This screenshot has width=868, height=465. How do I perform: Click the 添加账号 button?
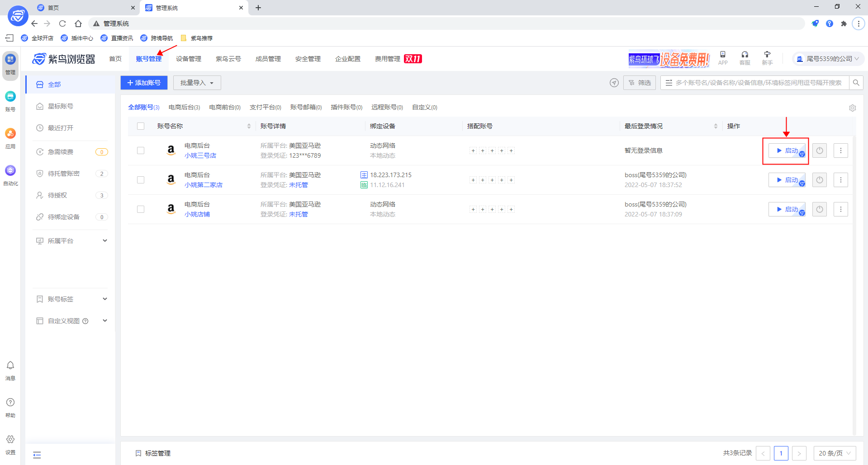tap(144, 83)
